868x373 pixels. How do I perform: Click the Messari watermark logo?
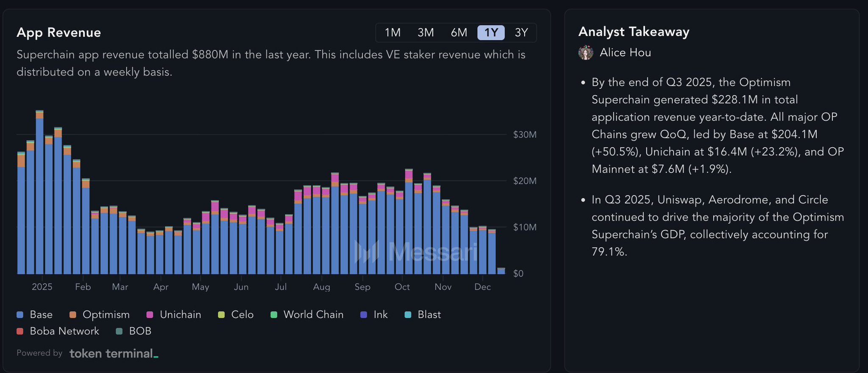[x=415, y=252]
